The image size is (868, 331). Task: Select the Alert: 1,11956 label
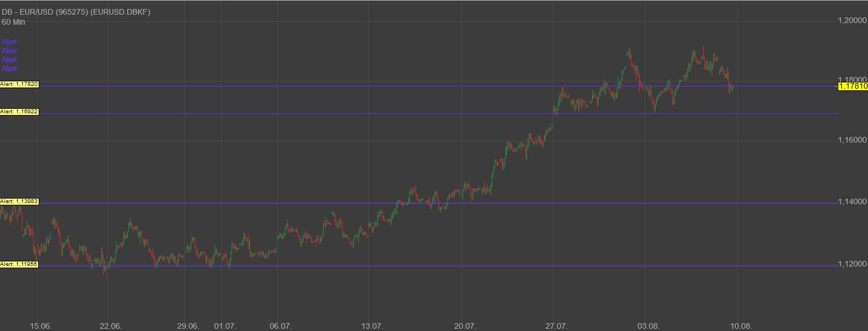pyautogui.click(x=20, y=264)
